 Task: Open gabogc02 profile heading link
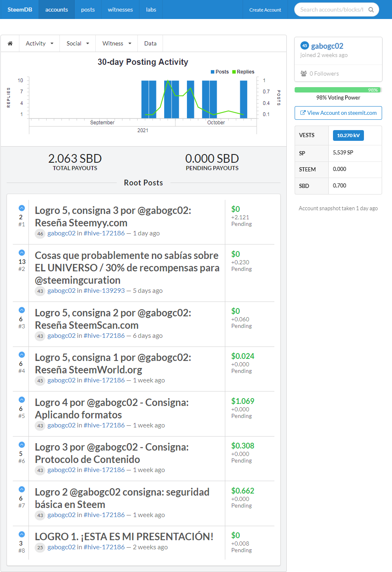click(x=327, y=46)
